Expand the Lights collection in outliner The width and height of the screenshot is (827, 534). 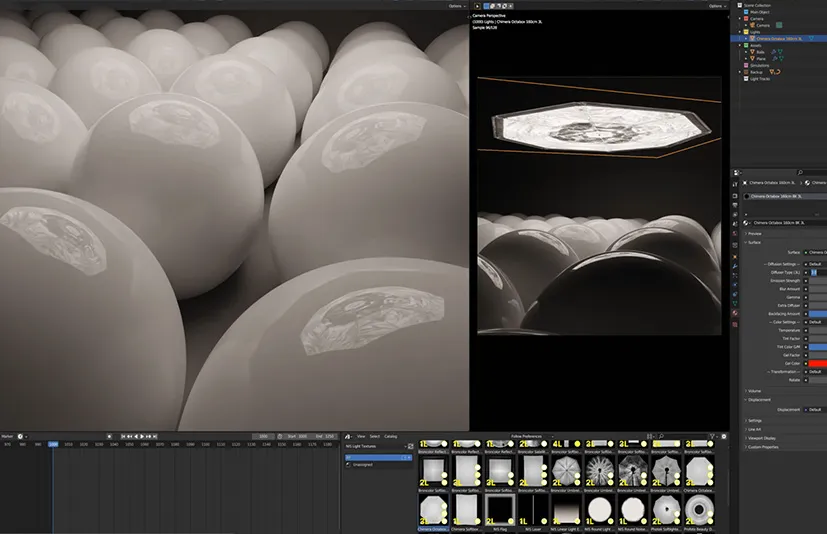click(x=740, y=31)
